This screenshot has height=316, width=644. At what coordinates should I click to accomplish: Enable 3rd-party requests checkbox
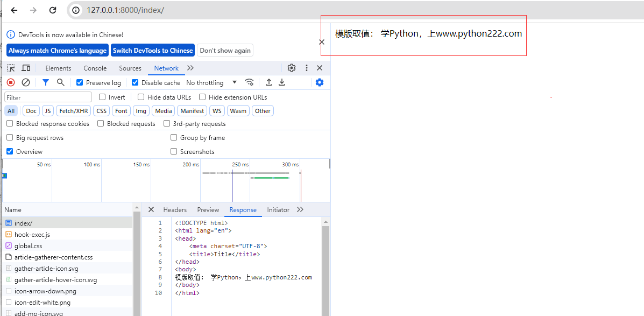[x=167, y=124]
